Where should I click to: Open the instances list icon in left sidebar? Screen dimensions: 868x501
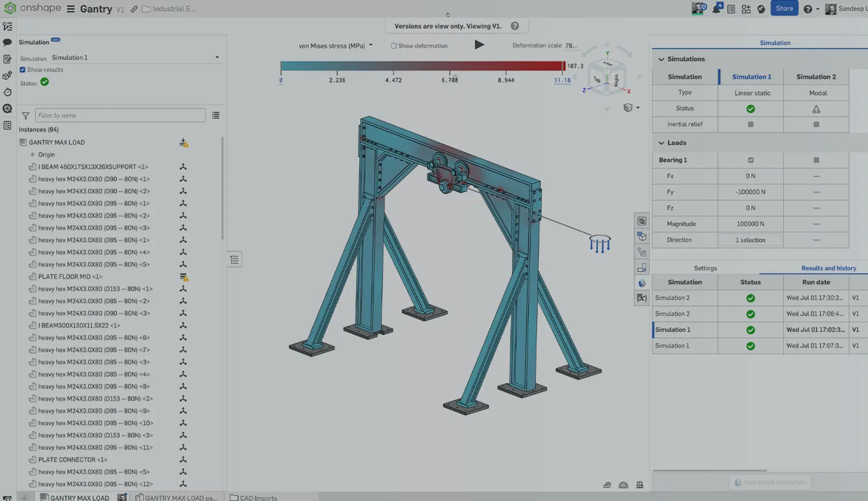click(8, 26)
